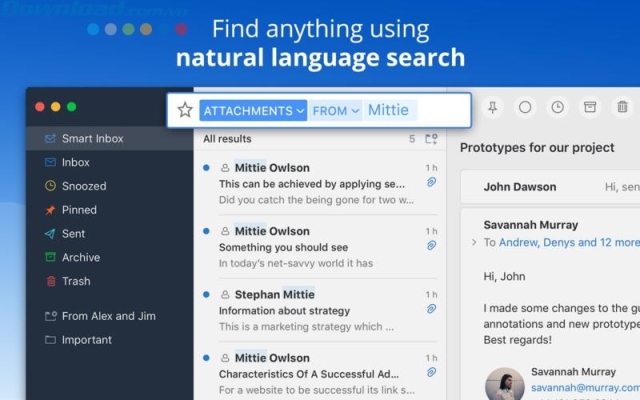Click the Smart Inbox envelope icon
640x400 pixels.
point(50,138)
